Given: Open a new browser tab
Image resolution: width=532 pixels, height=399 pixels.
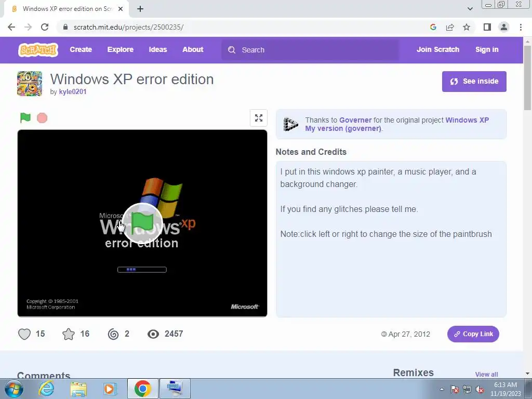Looking at the screenshot, I should (x=140, y=9).
